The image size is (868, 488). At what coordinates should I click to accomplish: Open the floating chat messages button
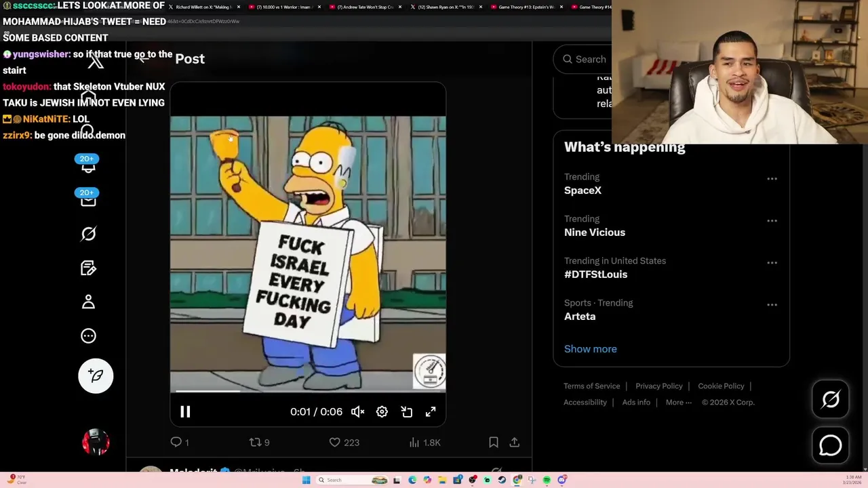(x=831, y=445)
